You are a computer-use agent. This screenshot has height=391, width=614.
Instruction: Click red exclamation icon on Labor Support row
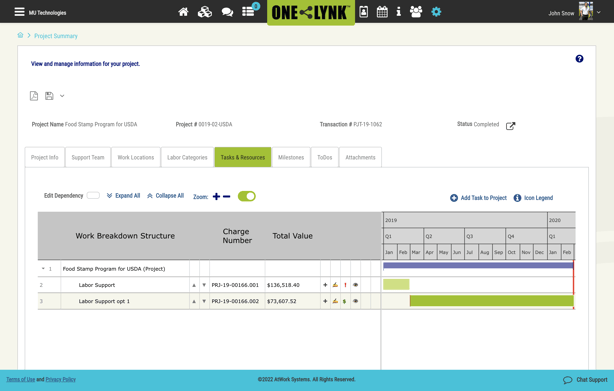click(345, 285)
